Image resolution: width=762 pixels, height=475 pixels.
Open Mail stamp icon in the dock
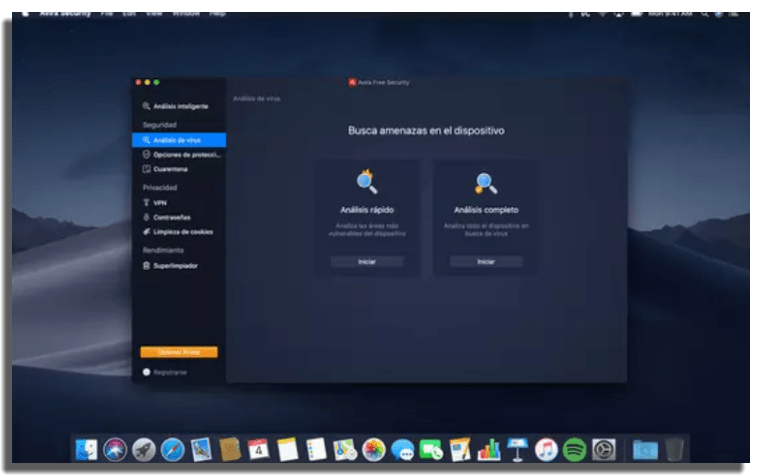pyautogui.click(x=201, y=450)
